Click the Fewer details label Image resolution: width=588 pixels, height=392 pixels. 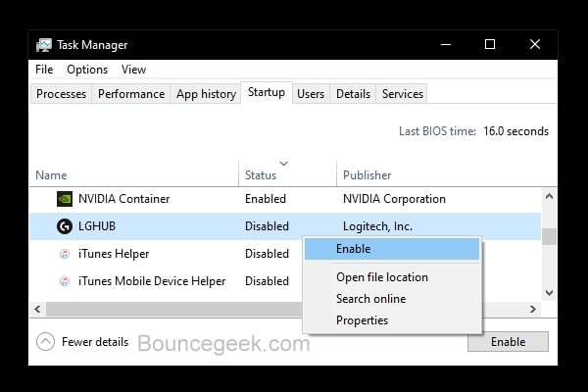[95, 342]
